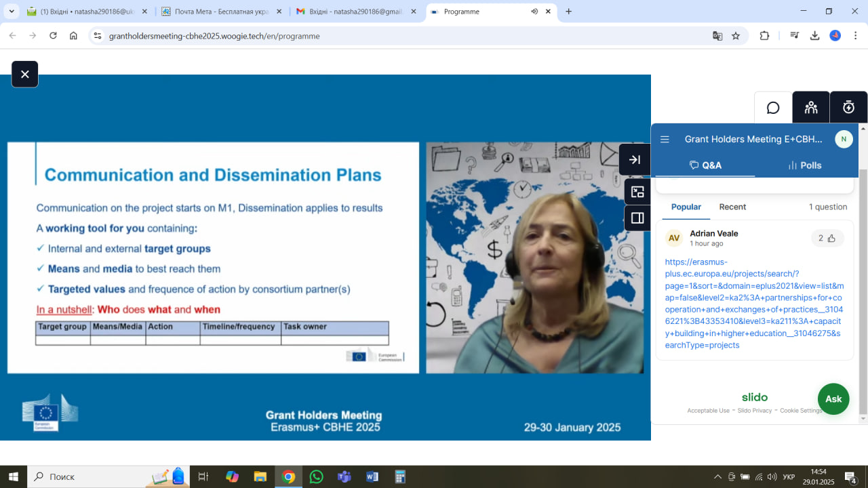Show hidden system tray icons
868x488 pixels.
click(x=717, y=477)
